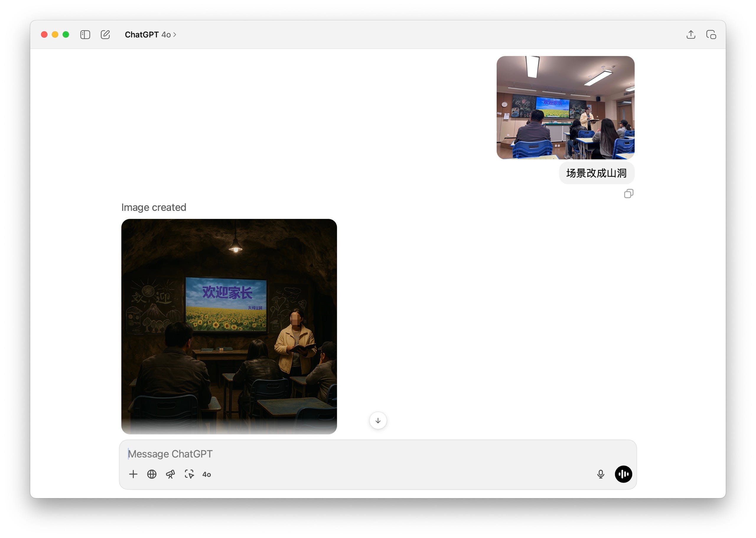Start dictation with microphone icon

click(600, 474)
